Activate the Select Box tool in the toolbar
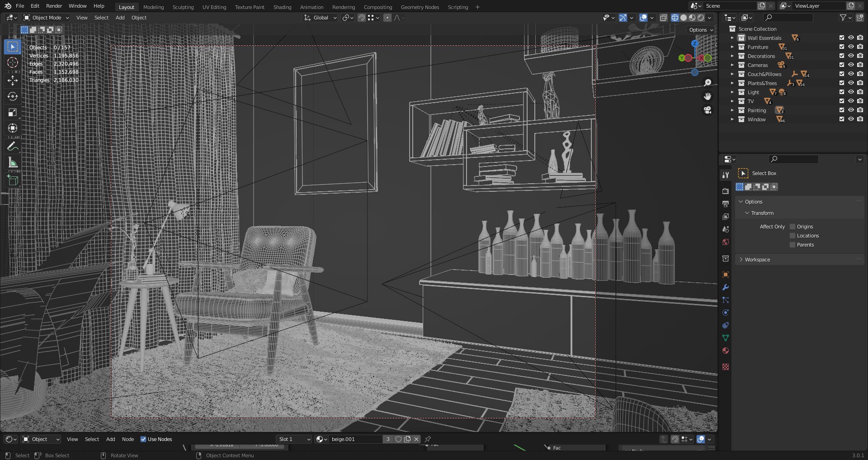 click(x=13, y=47)
